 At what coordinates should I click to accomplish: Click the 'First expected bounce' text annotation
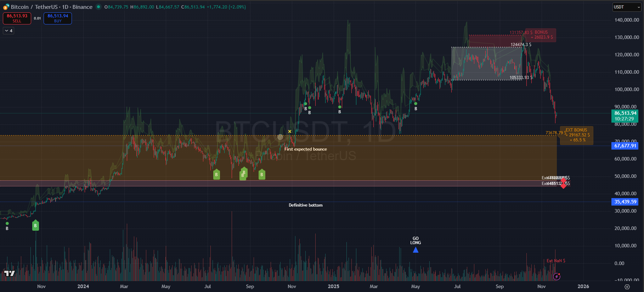[x=306, y=149]
